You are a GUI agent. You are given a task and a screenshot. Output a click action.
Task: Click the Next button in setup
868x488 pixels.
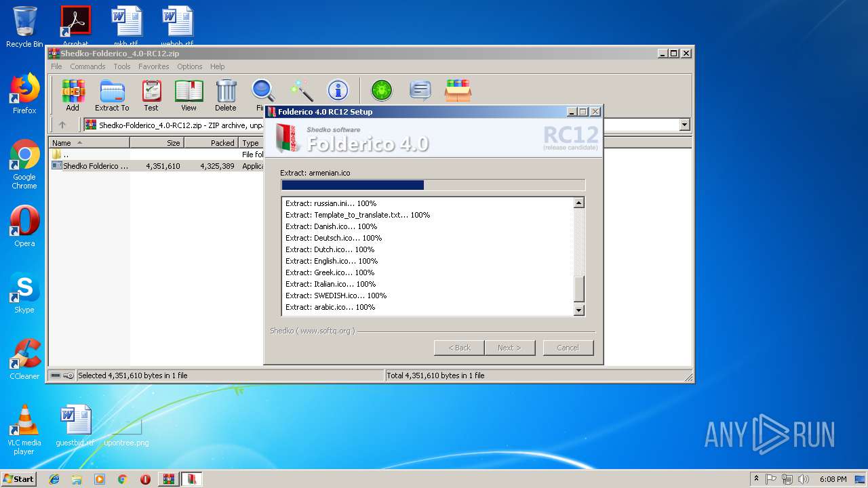coord(509,348)
